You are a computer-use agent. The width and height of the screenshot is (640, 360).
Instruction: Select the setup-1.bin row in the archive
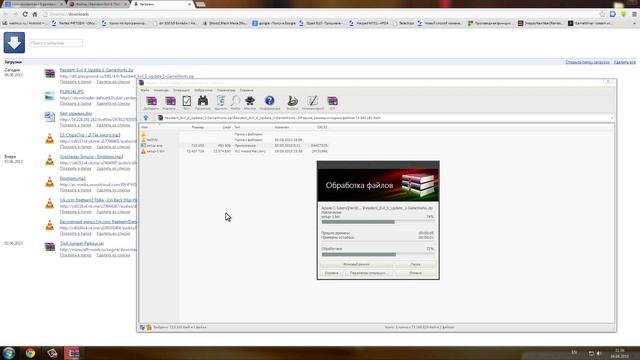coord(234,151)
